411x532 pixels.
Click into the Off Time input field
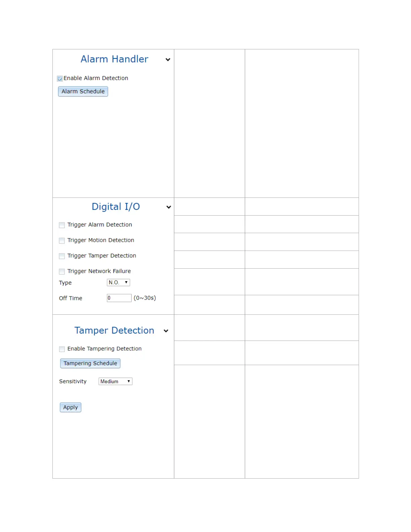[x=119, y=298]
